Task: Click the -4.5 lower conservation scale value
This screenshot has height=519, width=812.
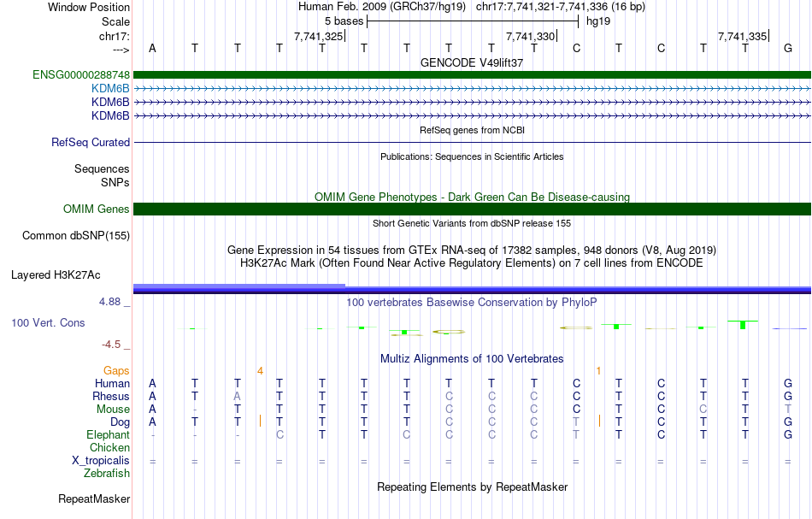Action: [111, 345]
